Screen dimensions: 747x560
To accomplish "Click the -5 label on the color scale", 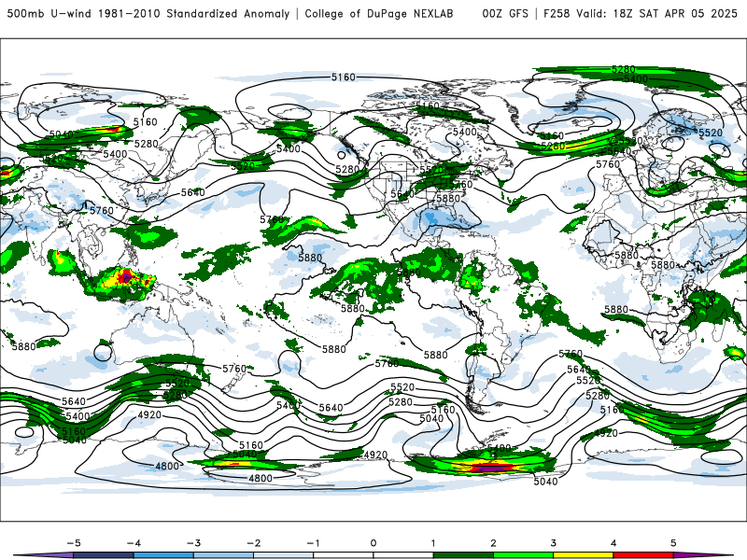I will (x=74, y=543).
